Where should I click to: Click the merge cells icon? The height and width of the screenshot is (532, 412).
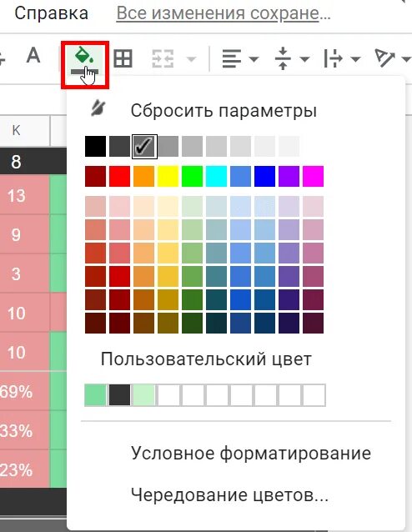163,59
